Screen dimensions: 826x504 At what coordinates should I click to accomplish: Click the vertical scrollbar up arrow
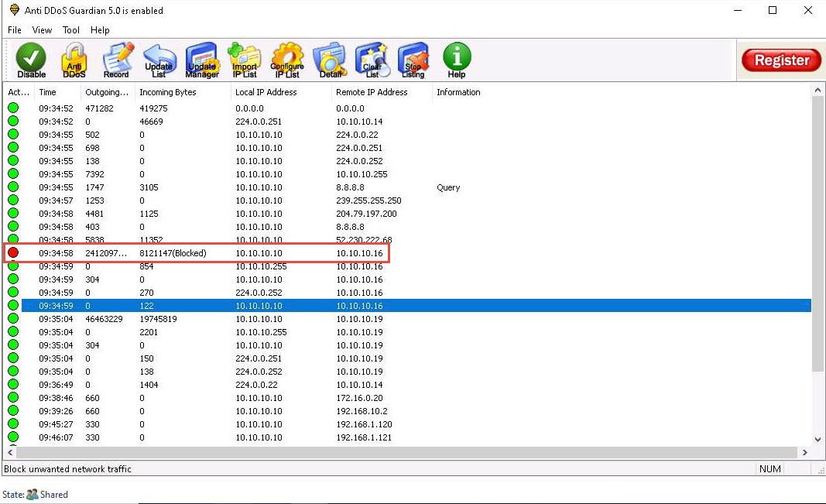click(x=817, y=91)
